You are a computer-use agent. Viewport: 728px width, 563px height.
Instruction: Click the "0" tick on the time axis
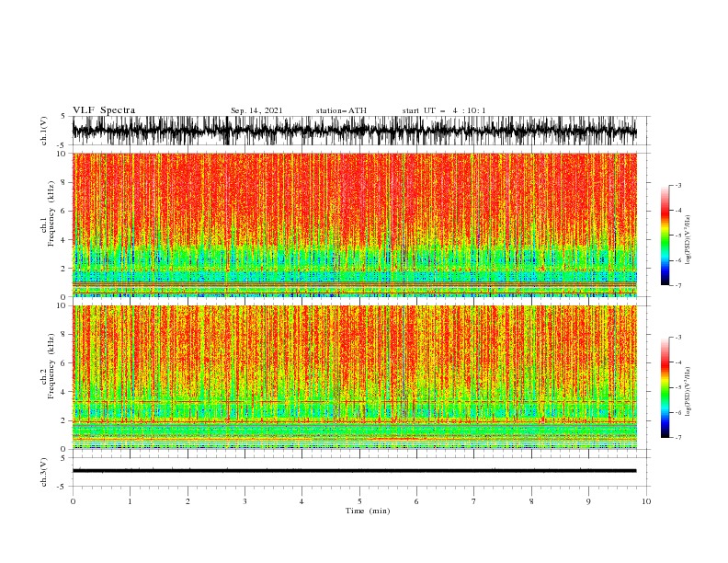coord(73,501)
